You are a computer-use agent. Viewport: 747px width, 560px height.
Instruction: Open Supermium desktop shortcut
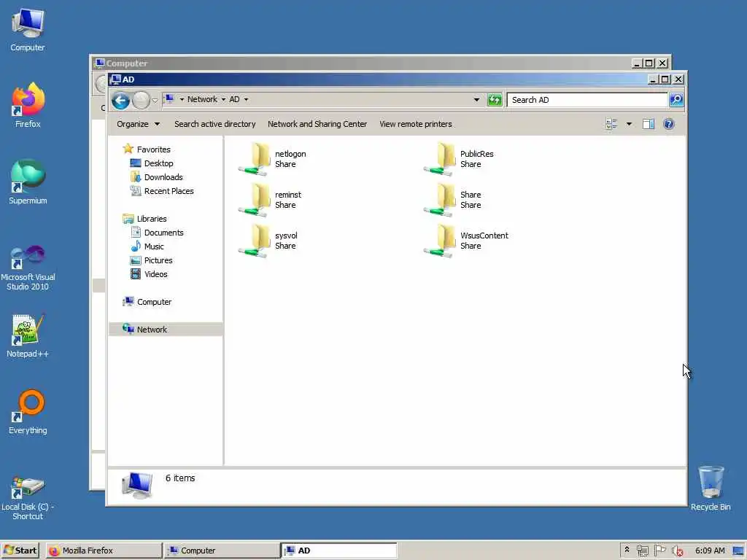(x=28, y=182)
